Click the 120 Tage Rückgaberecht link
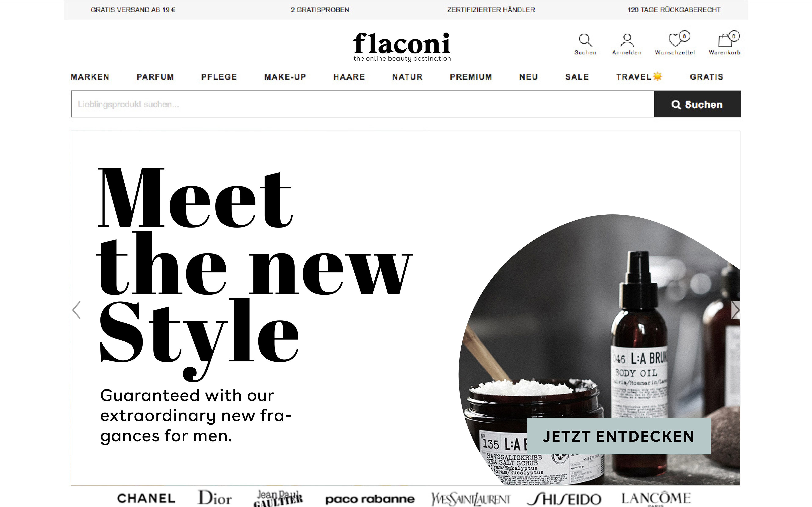812x507 pixels. 674,10
